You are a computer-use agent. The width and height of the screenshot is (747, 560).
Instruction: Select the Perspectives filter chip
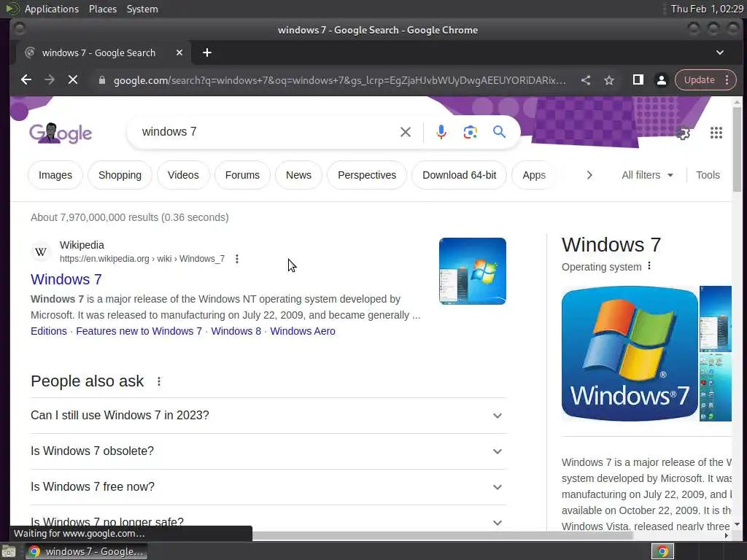click(x=367, y=175)
